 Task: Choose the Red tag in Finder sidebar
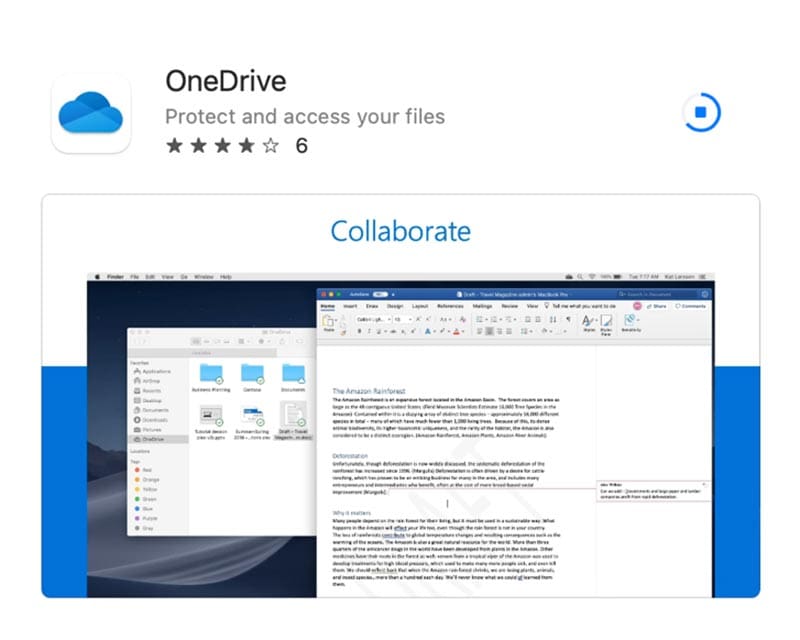coord(146,469)
